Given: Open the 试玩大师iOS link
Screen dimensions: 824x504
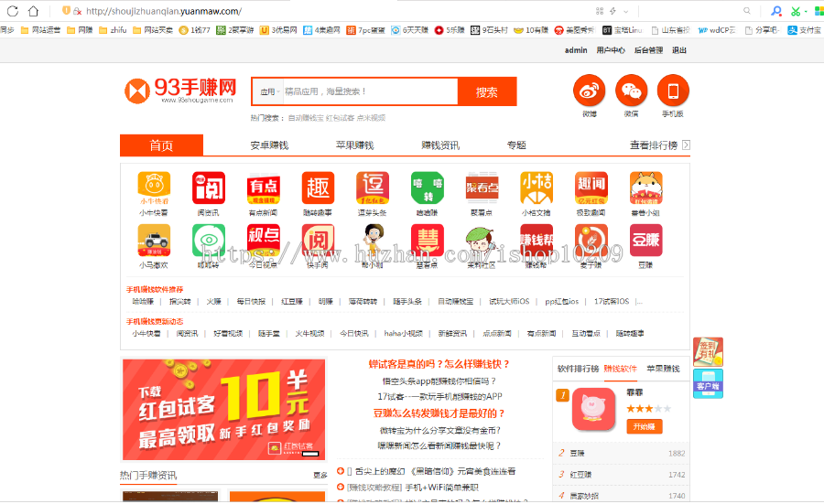Looking at the screenshot, I should 509,301.
